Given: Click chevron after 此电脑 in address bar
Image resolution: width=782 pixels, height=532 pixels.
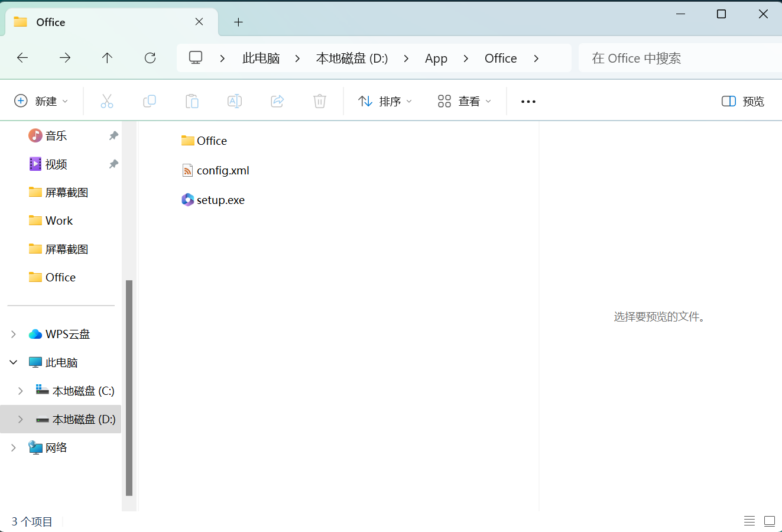Looking at the screenshot, I should (297, 58).
